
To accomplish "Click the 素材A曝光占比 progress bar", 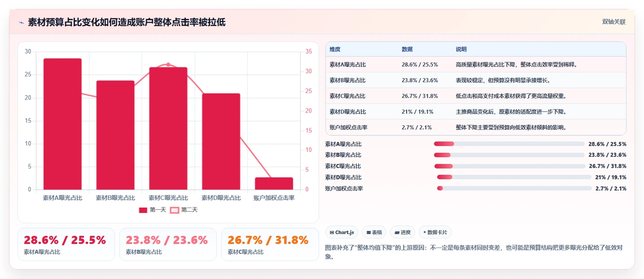I will (509, 144).
